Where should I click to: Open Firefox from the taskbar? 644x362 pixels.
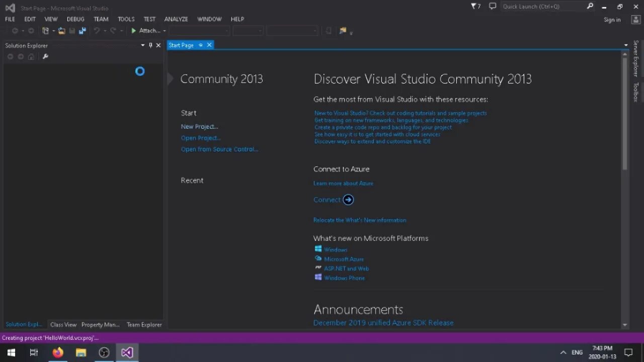click(58, 352)
